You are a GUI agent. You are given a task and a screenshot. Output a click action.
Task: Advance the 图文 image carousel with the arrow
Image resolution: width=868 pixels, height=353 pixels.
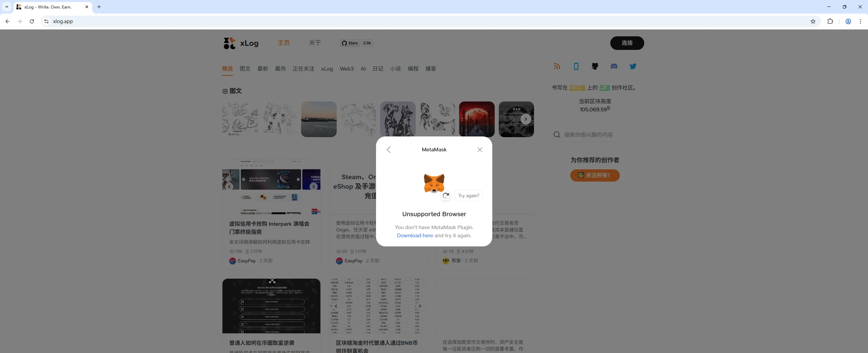point(526,119)
